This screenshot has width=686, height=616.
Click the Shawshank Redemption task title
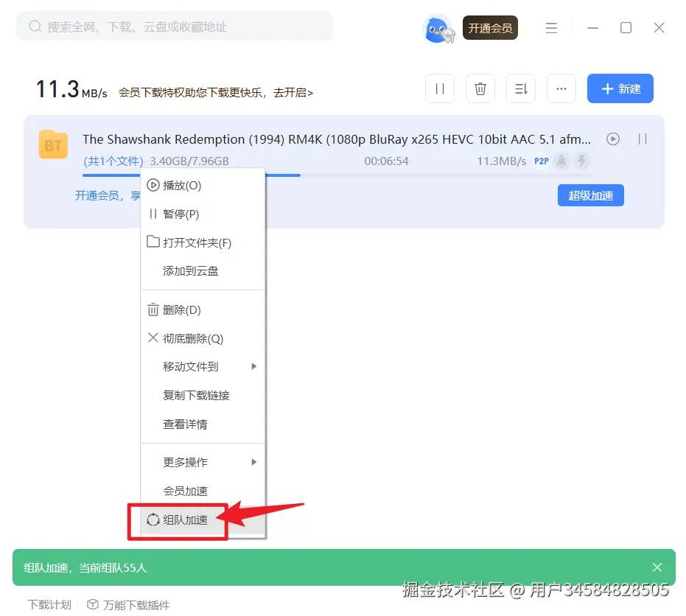pyautogui.click(x=337, y=139)
